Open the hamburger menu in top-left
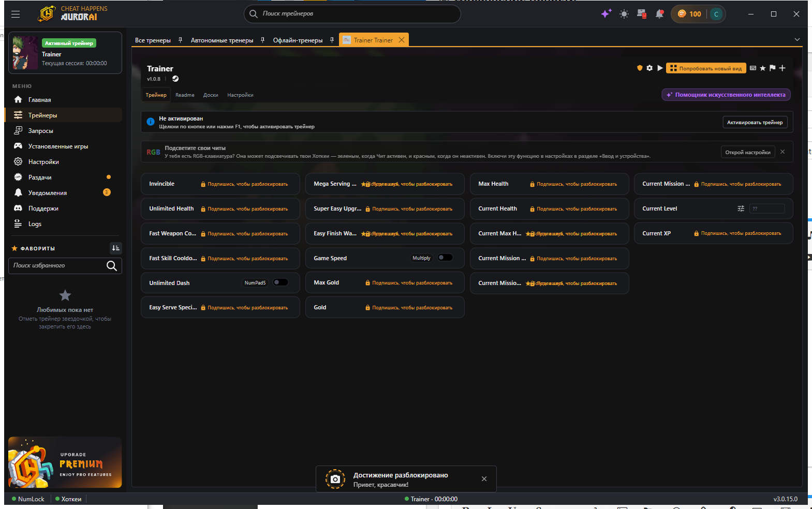 pos(16,14)
